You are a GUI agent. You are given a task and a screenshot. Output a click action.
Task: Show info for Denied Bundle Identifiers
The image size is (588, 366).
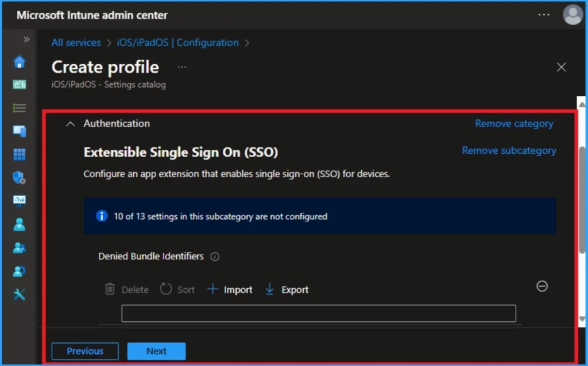click(x=215, y=256)
